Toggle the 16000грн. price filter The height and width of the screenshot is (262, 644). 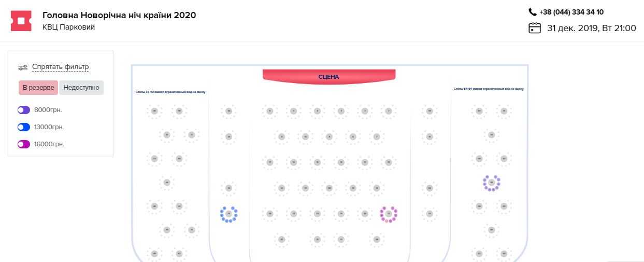24,144
